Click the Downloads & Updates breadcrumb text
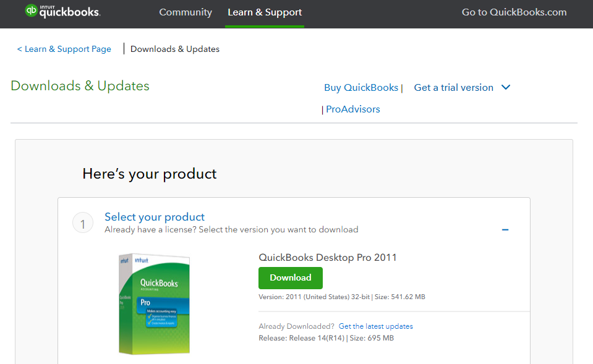The width and height of the screenshot is (593, 364). point(175,49)
